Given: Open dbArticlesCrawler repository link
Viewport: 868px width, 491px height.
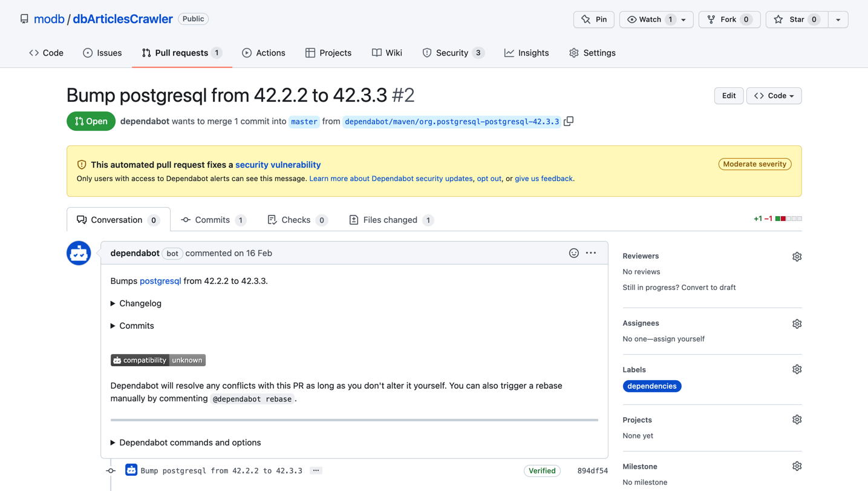Looking at the screenshot, I should [x=123, y=19].
